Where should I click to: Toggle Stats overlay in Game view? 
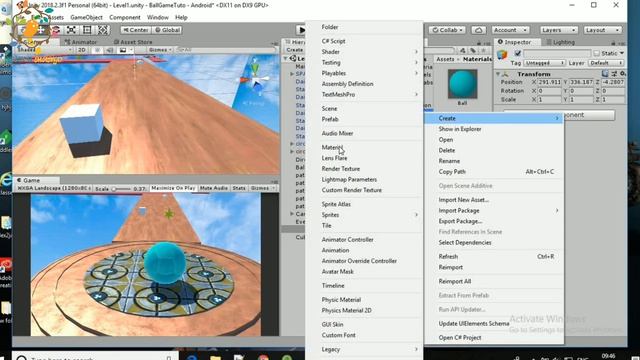[239, 188]
